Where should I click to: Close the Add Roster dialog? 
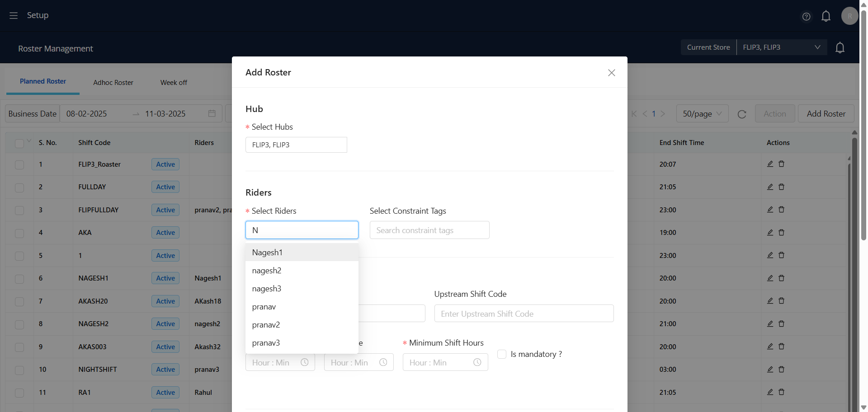coord(612,73)
